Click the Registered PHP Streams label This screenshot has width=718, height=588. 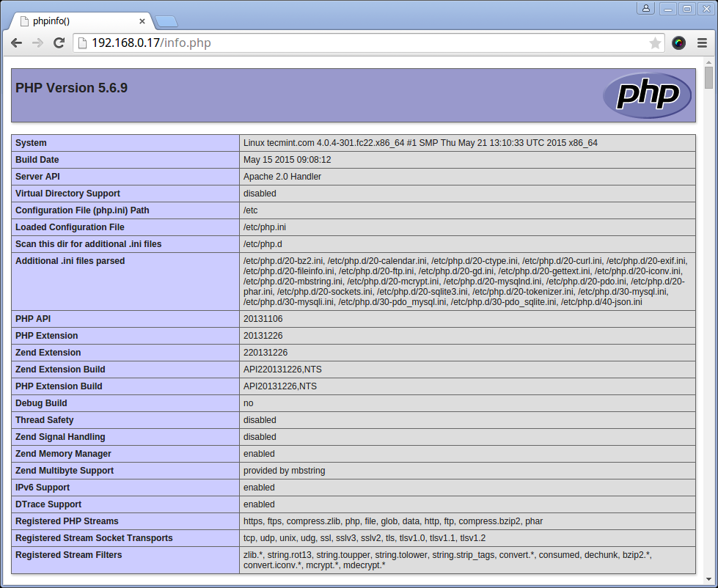pyautogui.click(x=67, y=521)
